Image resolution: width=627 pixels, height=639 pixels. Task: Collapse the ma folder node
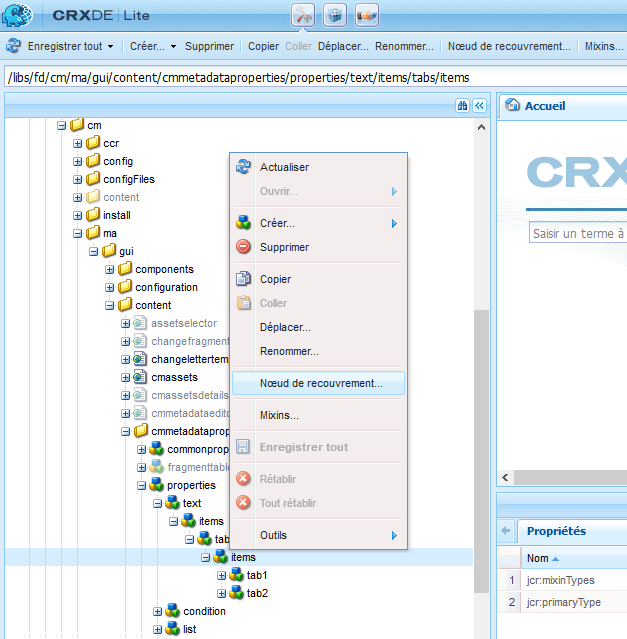(77, 234)
